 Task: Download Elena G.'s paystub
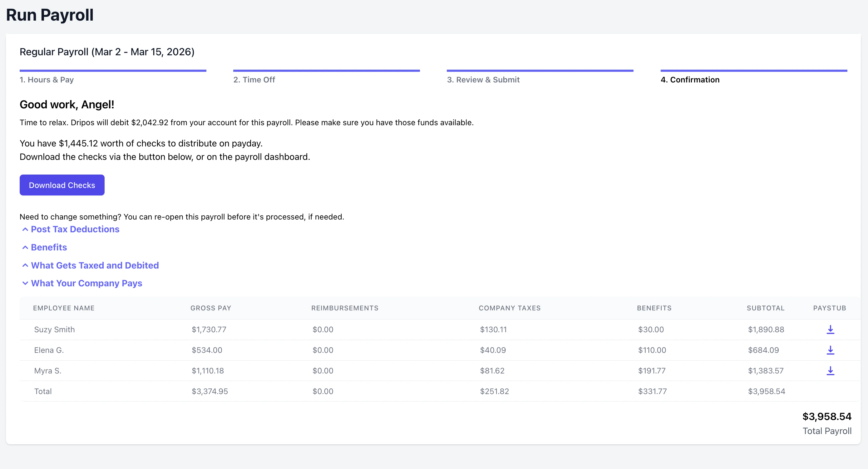tap(830, 350)
